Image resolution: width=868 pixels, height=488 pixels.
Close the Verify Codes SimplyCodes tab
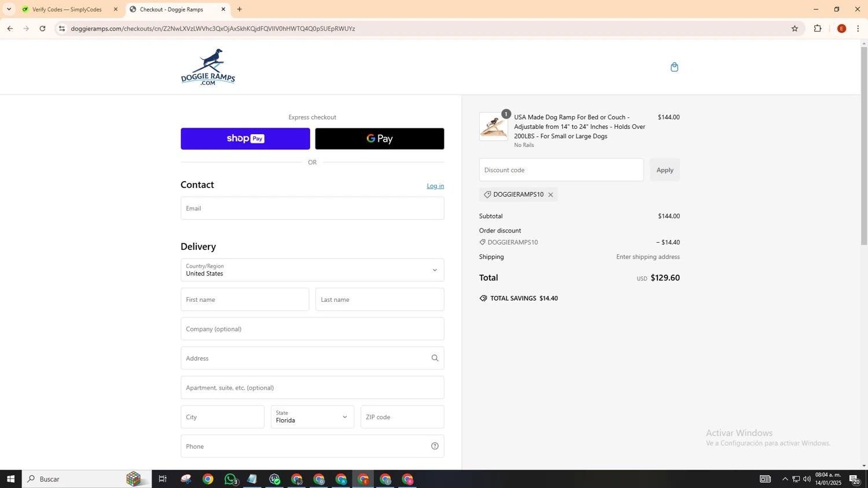(116, 9)
